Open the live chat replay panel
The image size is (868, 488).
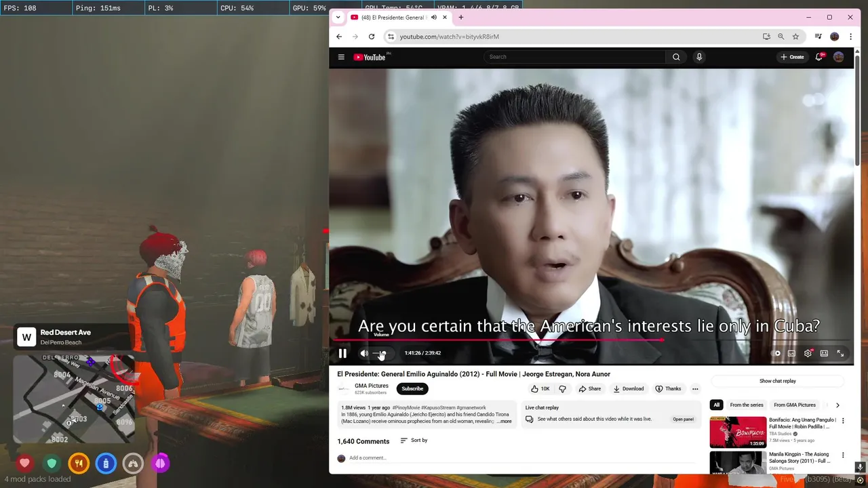tap(683, 420)
